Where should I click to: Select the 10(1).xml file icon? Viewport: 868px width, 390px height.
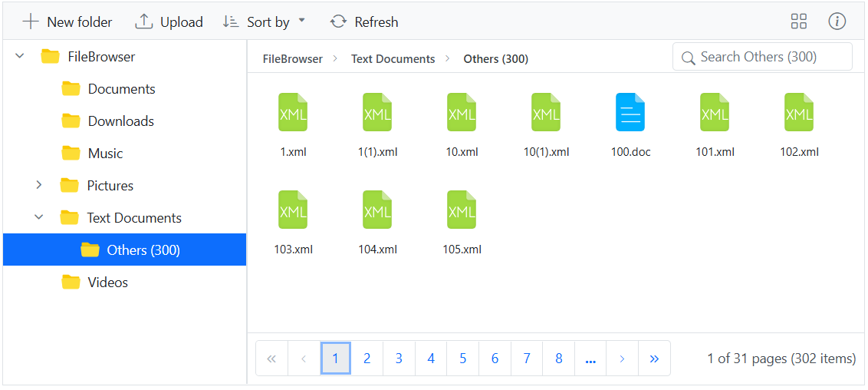pyautogui.click(x=547, y=112)
